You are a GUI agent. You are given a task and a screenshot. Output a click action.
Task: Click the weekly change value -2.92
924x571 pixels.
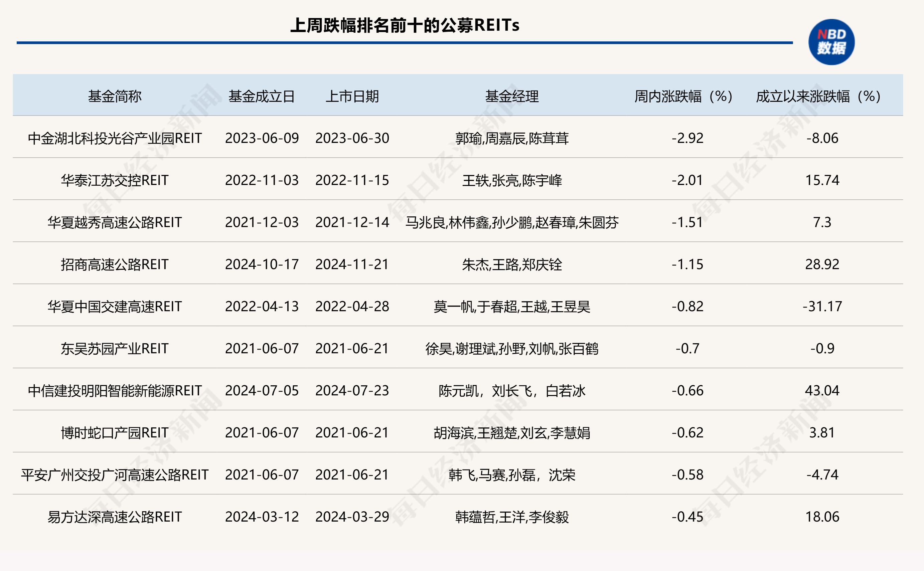tap(687, 138)
